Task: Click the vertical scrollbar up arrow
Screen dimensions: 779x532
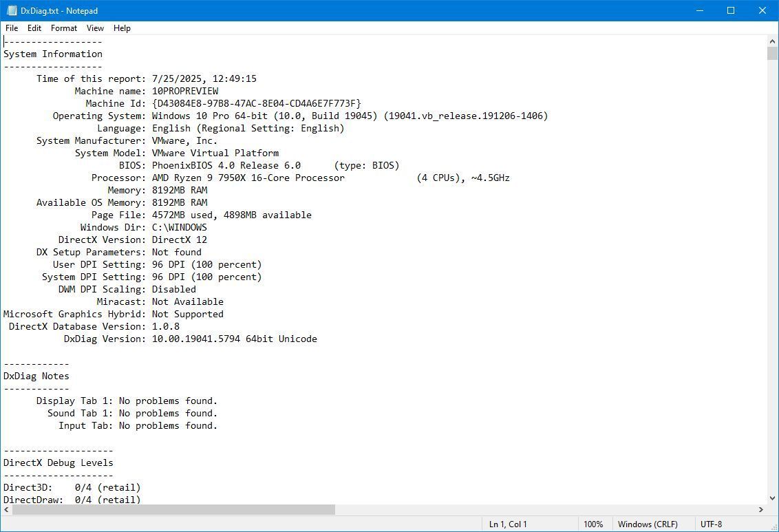Action: 772,41
